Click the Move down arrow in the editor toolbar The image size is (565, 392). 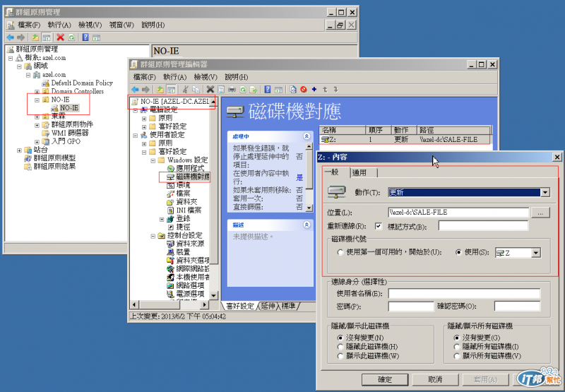pyautogui.click(x=335, y=90)
